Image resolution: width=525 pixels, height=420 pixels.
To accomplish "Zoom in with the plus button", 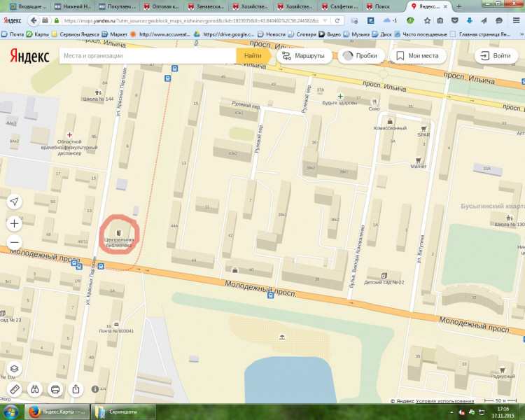I will click(15, 224).
